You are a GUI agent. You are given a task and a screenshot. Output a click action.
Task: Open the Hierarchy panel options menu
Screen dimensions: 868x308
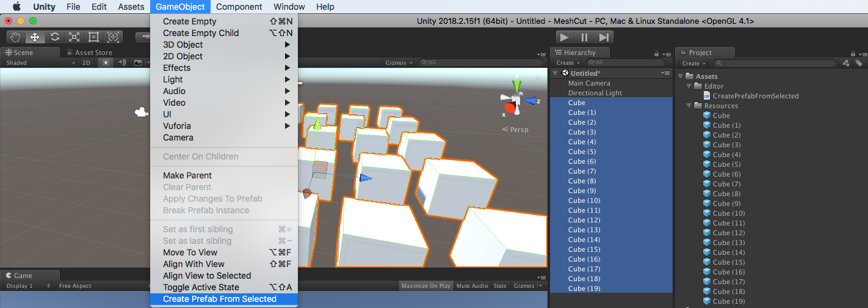coord(666,54)
